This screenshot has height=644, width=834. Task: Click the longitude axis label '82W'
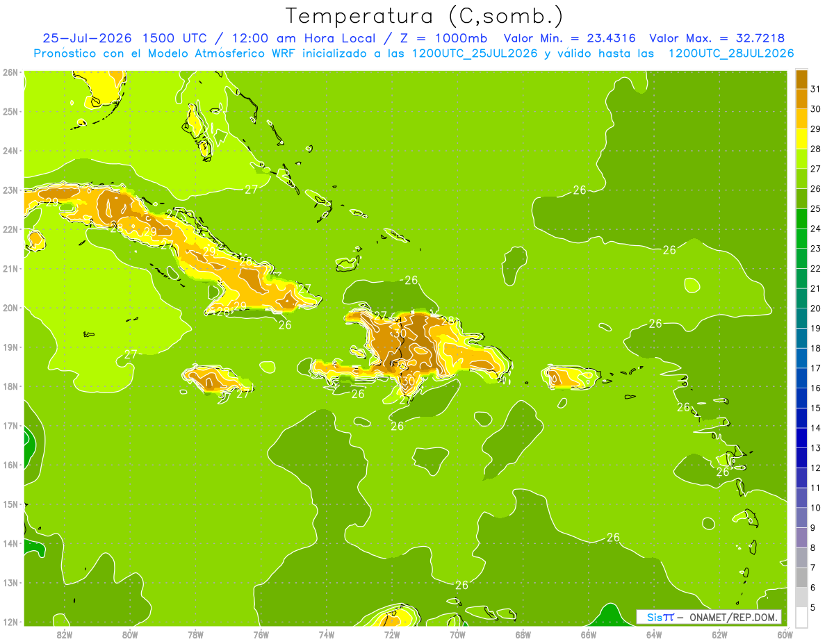point(64,634)
